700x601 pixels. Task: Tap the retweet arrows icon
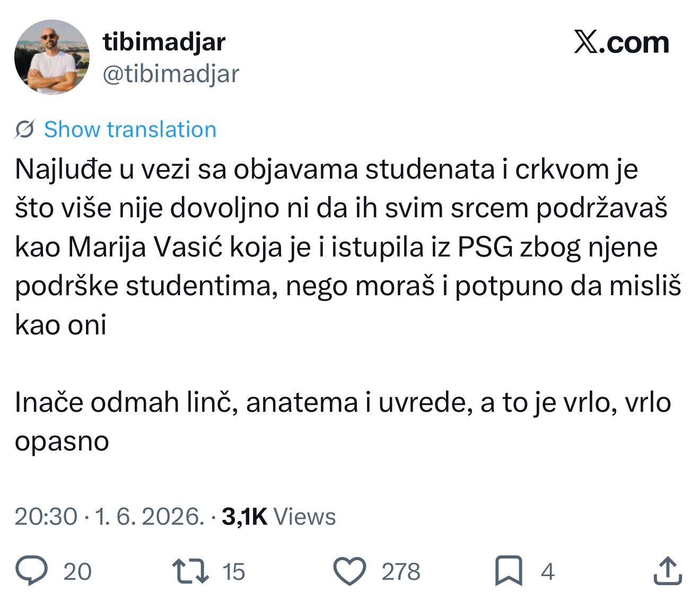click(x=190, y=571)
